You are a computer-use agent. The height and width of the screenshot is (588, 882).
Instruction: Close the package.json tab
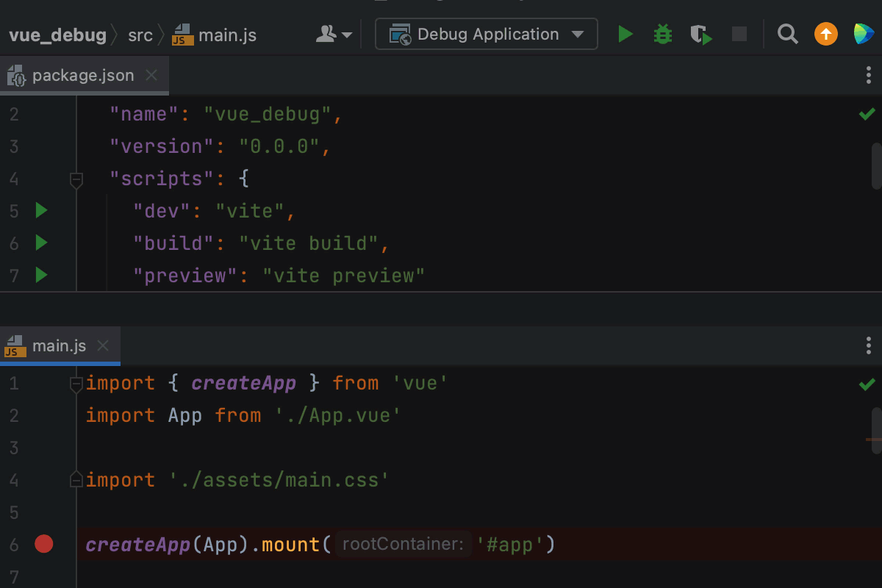[151, 75]
